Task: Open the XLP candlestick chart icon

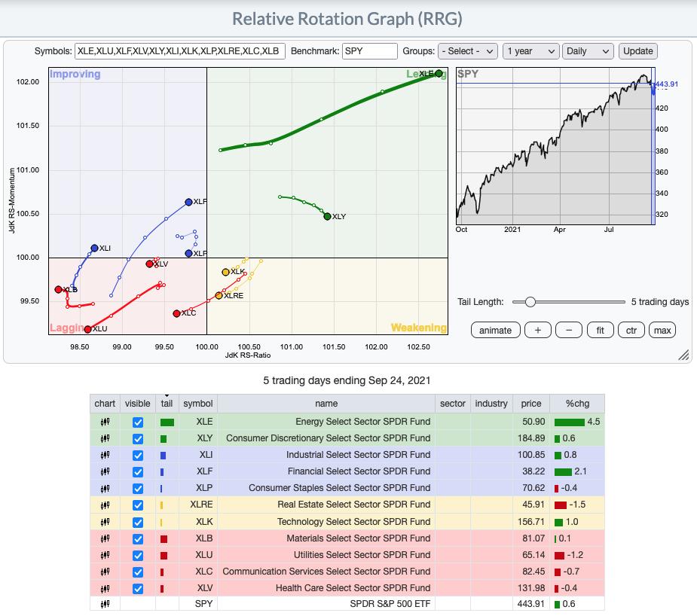Action: 105,489
